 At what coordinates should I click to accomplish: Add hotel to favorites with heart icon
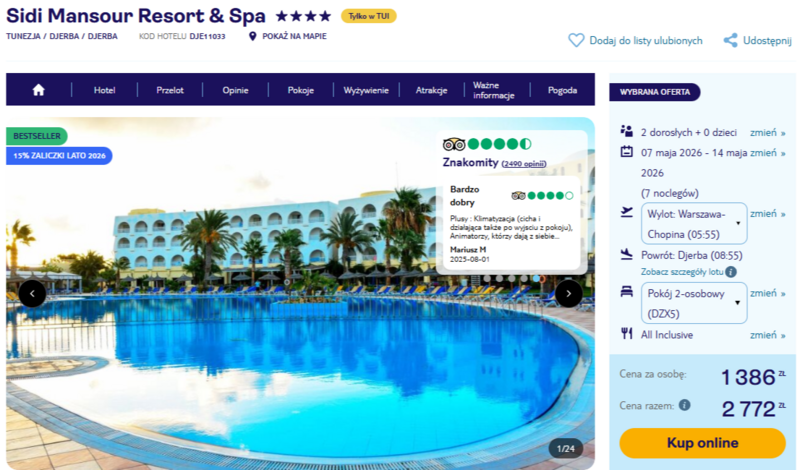pos(576,40)
